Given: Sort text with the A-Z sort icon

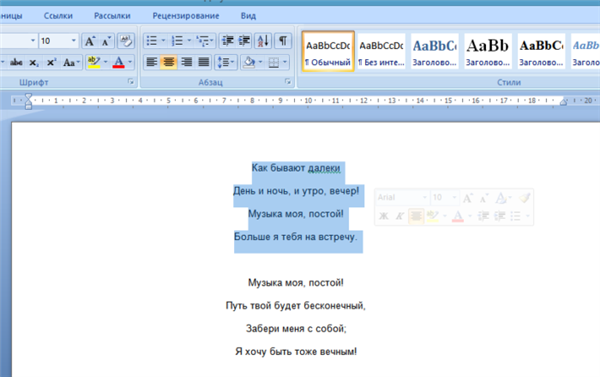Looking at the screenshot, I should [x=263, y=41].
